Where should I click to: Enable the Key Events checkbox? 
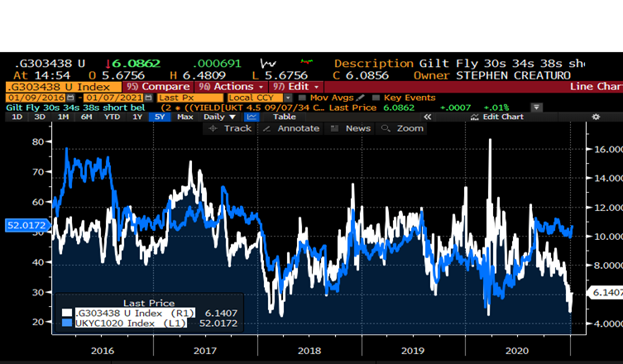(376, 98)
